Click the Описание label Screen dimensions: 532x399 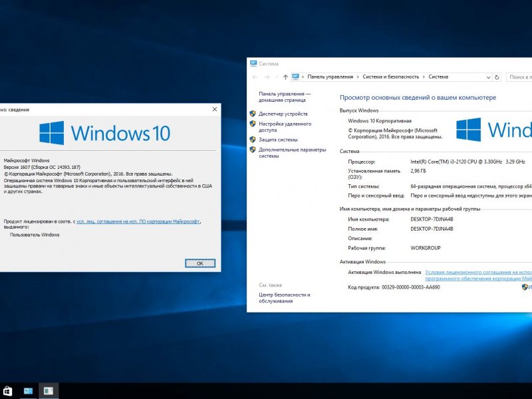click(x=360, y=239)
